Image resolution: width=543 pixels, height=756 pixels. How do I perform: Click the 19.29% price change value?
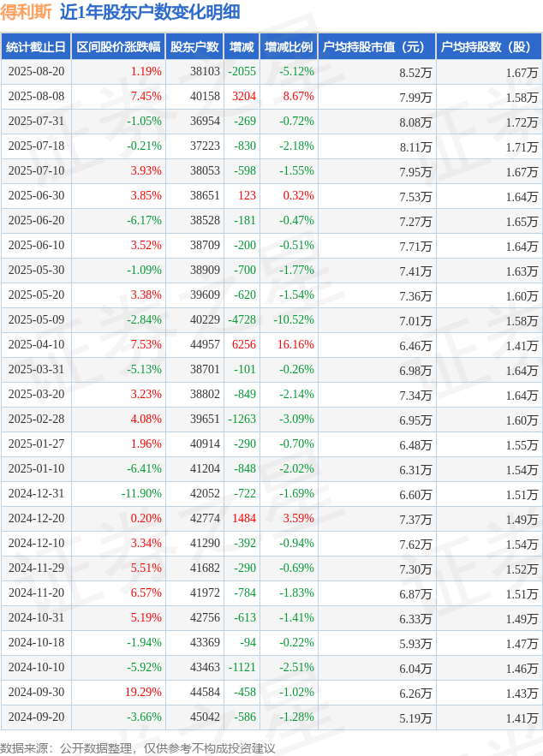[143, 693]
